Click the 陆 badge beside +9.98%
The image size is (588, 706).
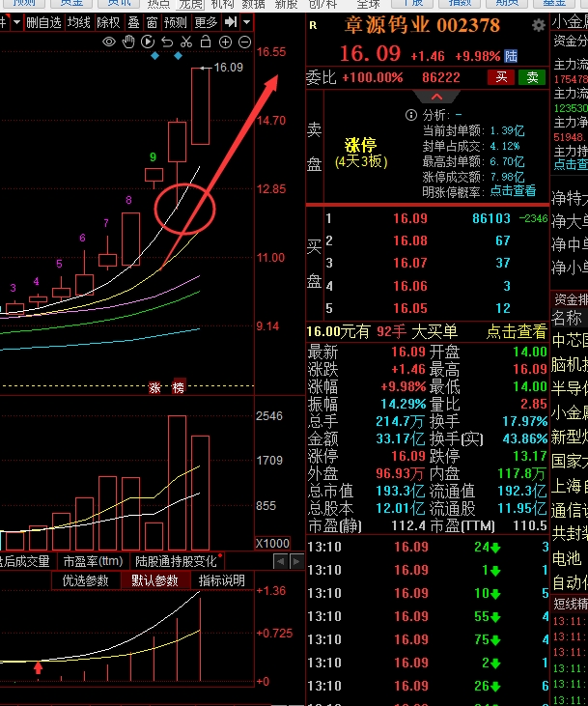click(x=511, y=56)
